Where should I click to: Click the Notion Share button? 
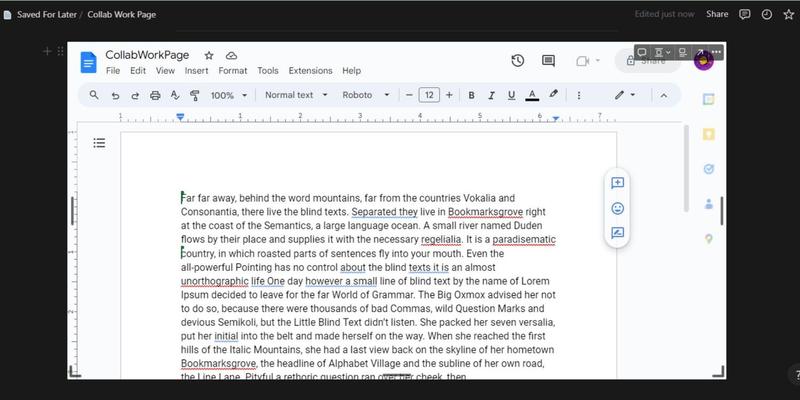pos(717,14)
